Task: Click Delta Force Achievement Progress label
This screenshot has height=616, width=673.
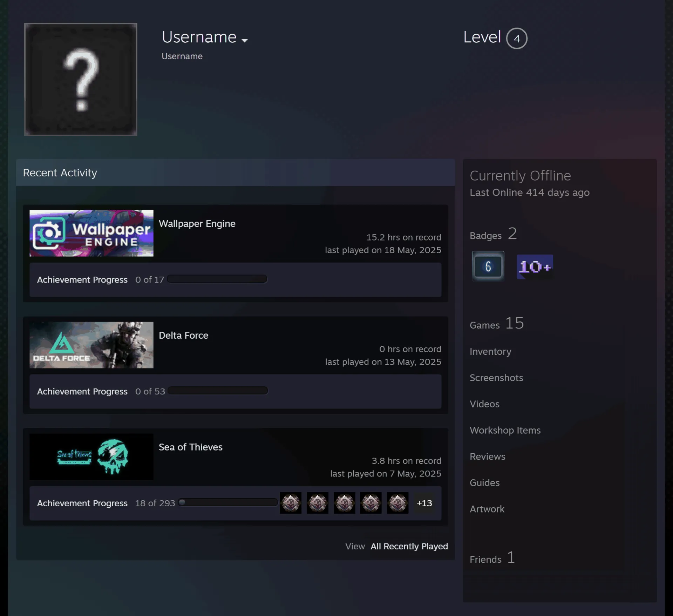Action: (x=82, y=392)
